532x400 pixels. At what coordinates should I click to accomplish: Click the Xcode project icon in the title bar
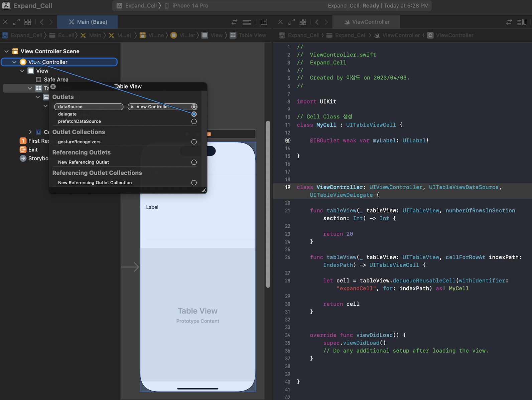pos(6,6)
